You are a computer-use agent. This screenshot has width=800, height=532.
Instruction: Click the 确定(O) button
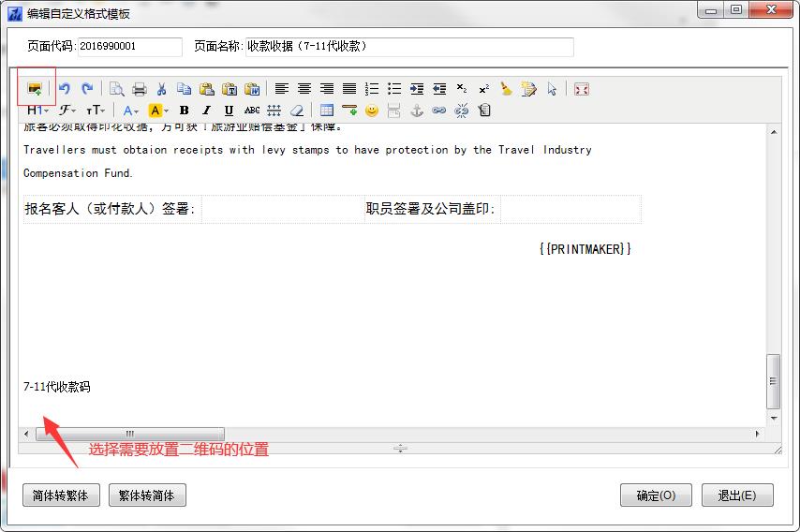coord(656,495)
